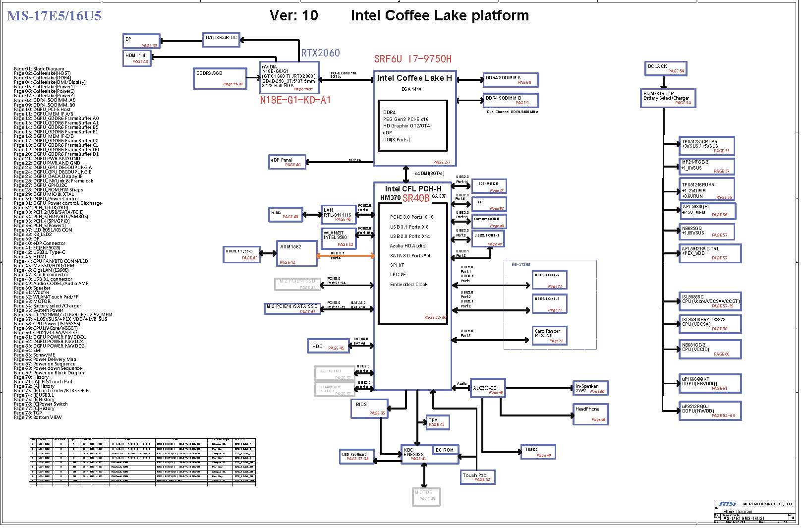806x532 pixels.
Task: Click the ALC269-CG audio codec block
Action: pos(488,389)
